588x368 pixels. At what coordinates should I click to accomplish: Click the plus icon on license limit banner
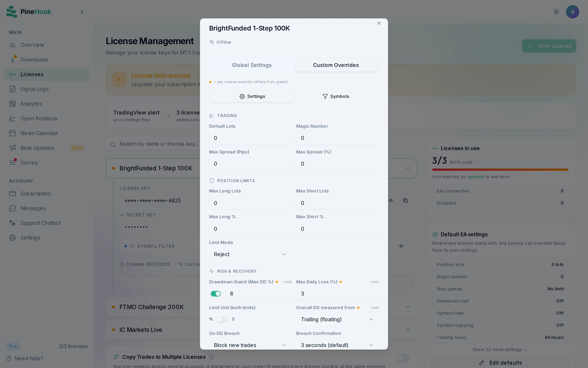[x=119, y=80]
